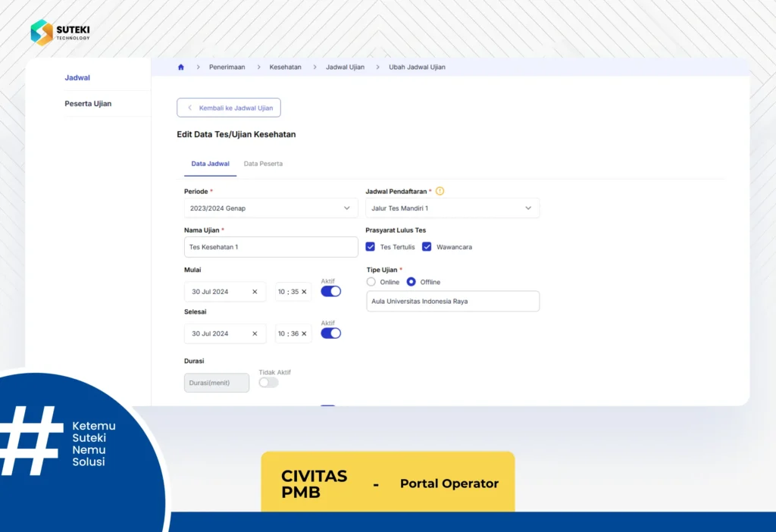Screen dimensions: 776x532
Task: Clear the Mulai time 10:35
Action: [x=305, y=292]
